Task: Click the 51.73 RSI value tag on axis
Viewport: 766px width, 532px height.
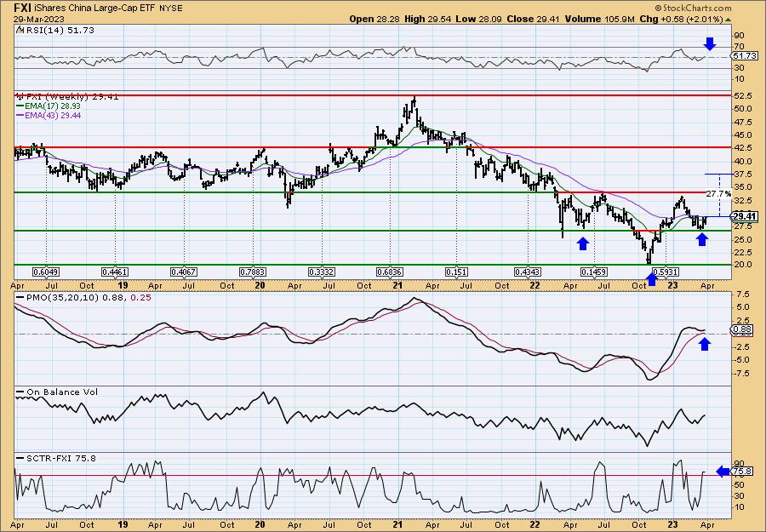Action: click(745, 56)
